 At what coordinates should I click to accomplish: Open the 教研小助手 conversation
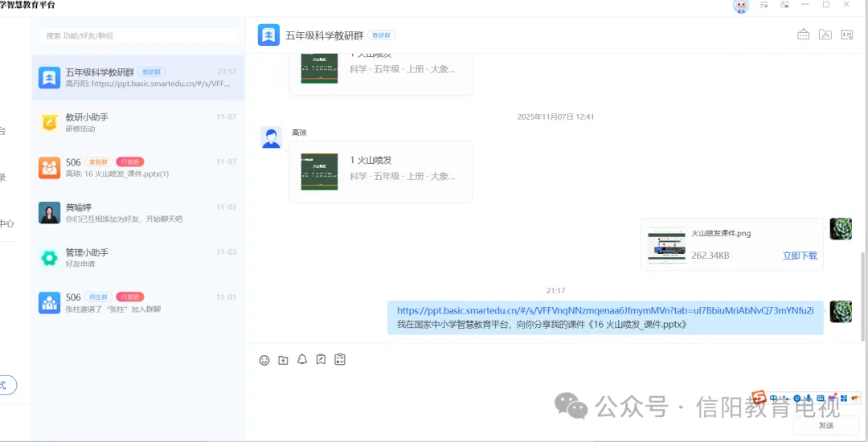(138, 123)
